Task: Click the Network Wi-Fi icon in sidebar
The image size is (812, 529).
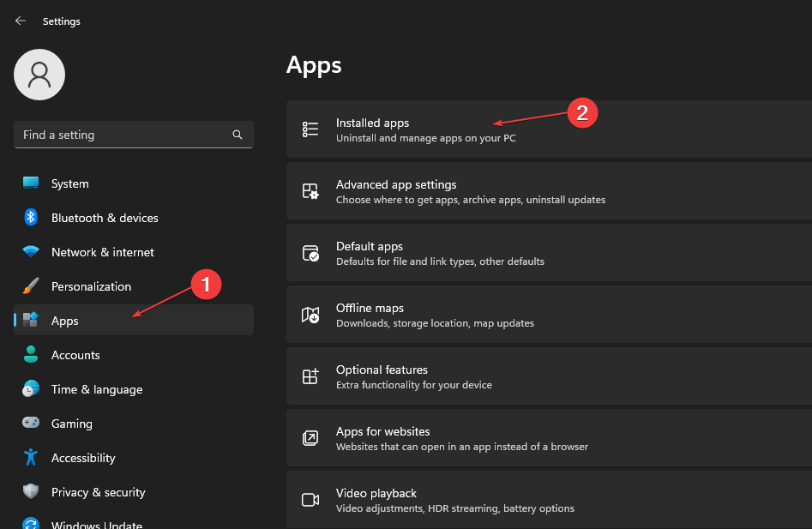Action: 31,251
